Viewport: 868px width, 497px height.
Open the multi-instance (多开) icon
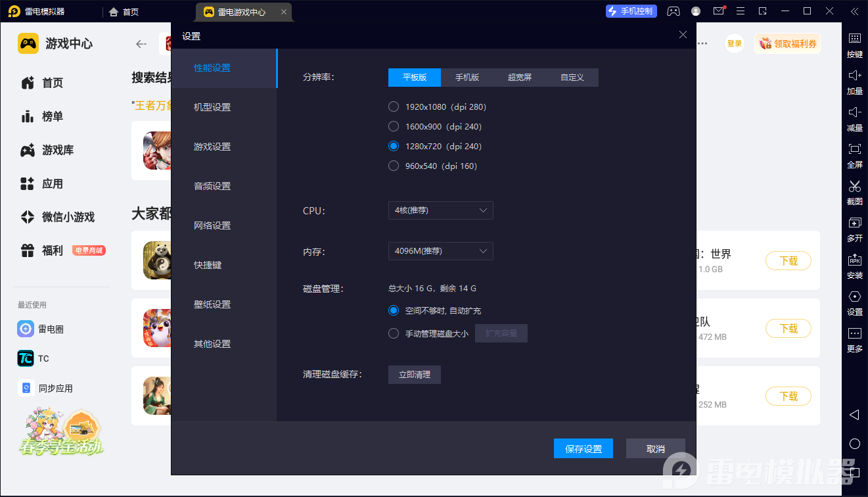tap(854, 224)
